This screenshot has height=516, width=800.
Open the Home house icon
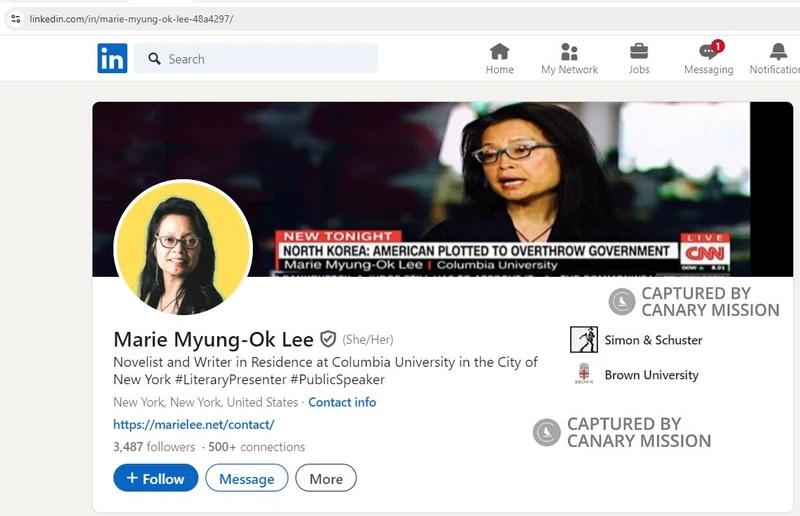pyautogui.click(x=499, y=52)
